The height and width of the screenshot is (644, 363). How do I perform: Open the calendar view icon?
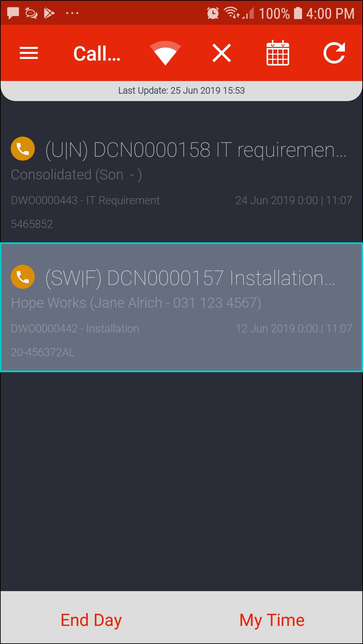point(278,53)
